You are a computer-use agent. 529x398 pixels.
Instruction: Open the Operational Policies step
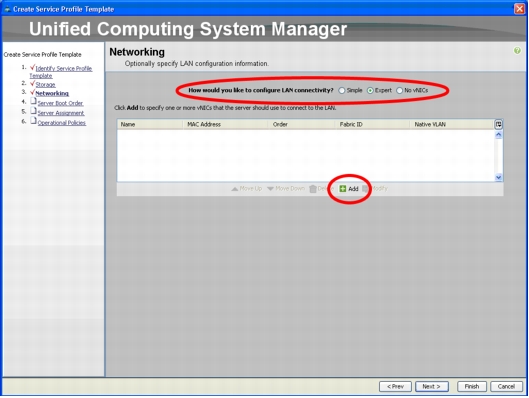click(x=61, y=123)
